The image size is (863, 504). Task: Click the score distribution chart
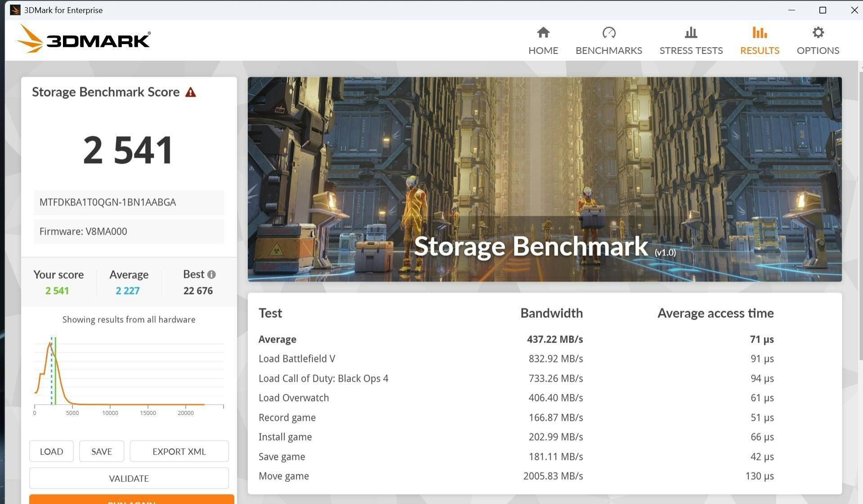[129, 375]
